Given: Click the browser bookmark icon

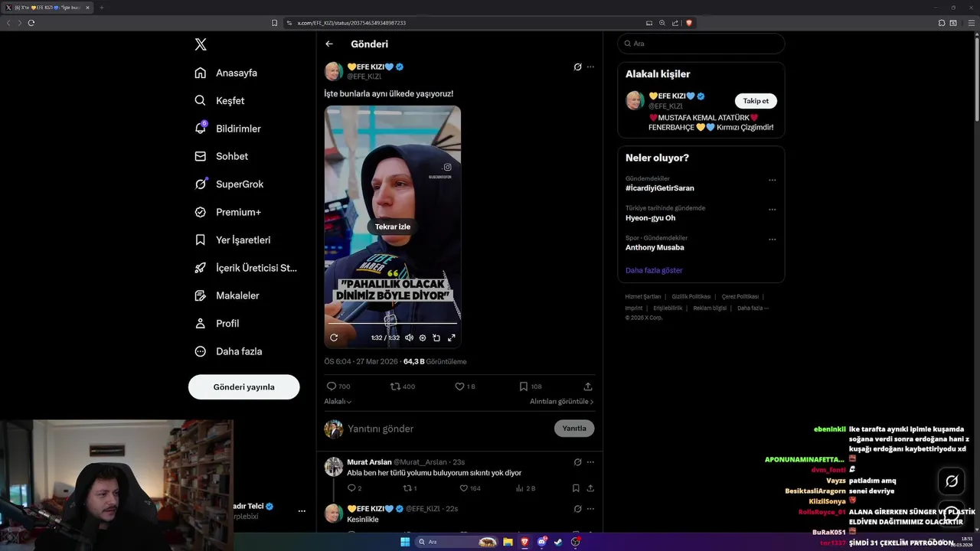Looking at the screenshot, I should [274, 23].
